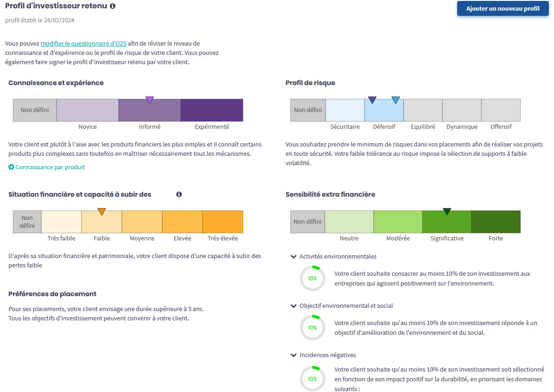
Task: Click purple marker on Connaissance scale
Action: pyautogui.click(x=149, y=100)
